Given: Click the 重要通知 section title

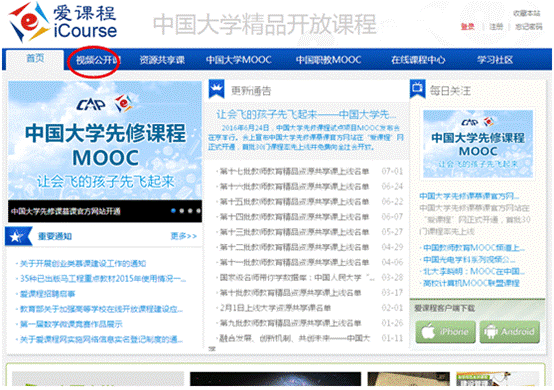Looking at the screenshot, I should (x=55, y=236).
